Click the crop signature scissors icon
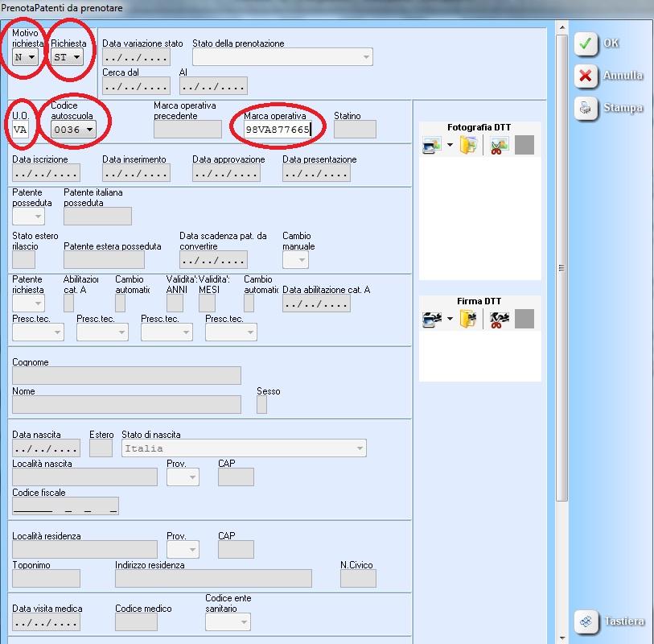Image resolution: width=654 pixels, height=644 pixels. click(x=499, y=320)
